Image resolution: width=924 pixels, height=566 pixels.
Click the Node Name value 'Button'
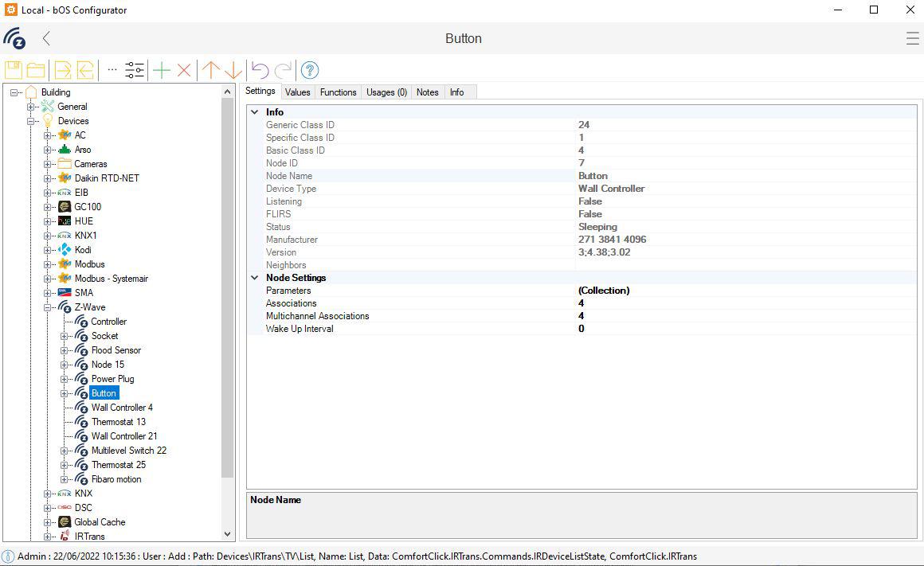tap(593, 175)
